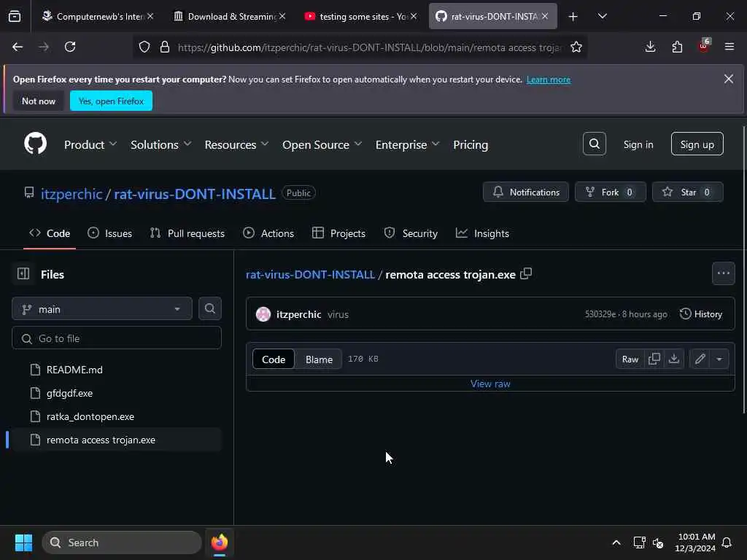
Task: Click the Sign up button
Action: [x=697, y=144]
